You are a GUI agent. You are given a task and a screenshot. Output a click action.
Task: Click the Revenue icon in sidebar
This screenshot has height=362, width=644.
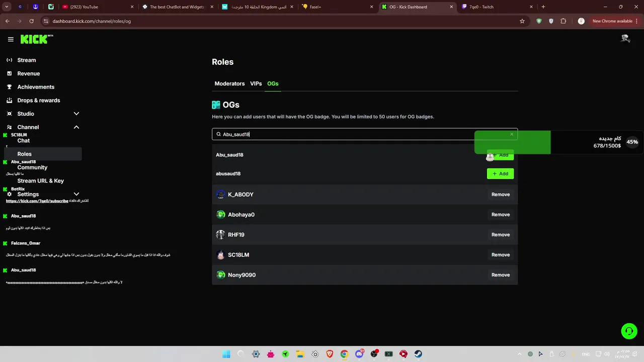[x=9, y=73]
